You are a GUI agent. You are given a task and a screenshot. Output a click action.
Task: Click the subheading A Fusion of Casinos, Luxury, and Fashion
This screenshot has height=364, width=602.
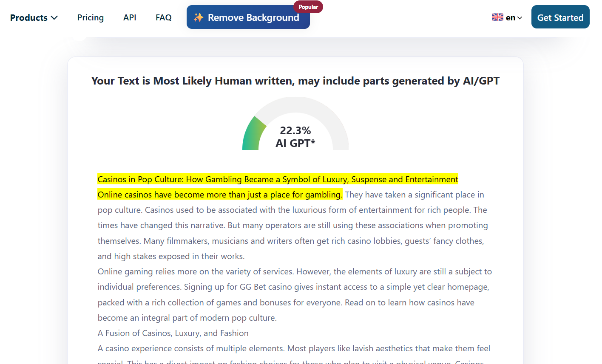173,333
